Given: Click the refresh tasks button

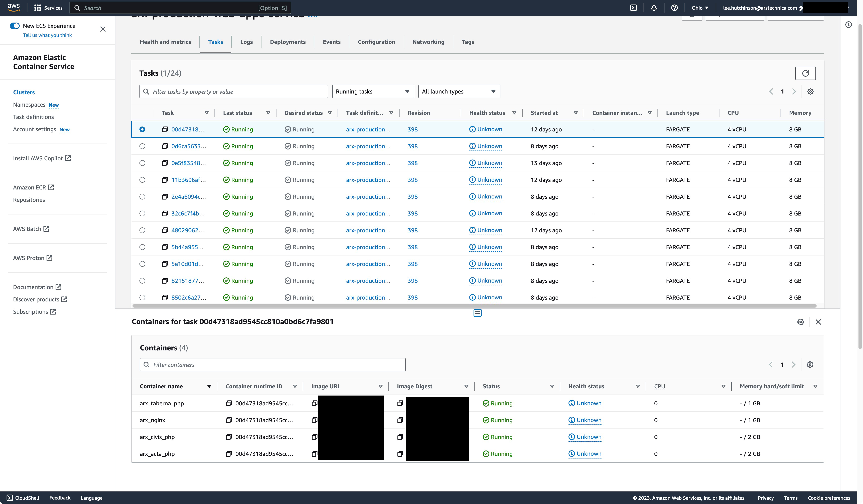Looking at the screenshot, I should pyautogui.click(x=805, y=73).
